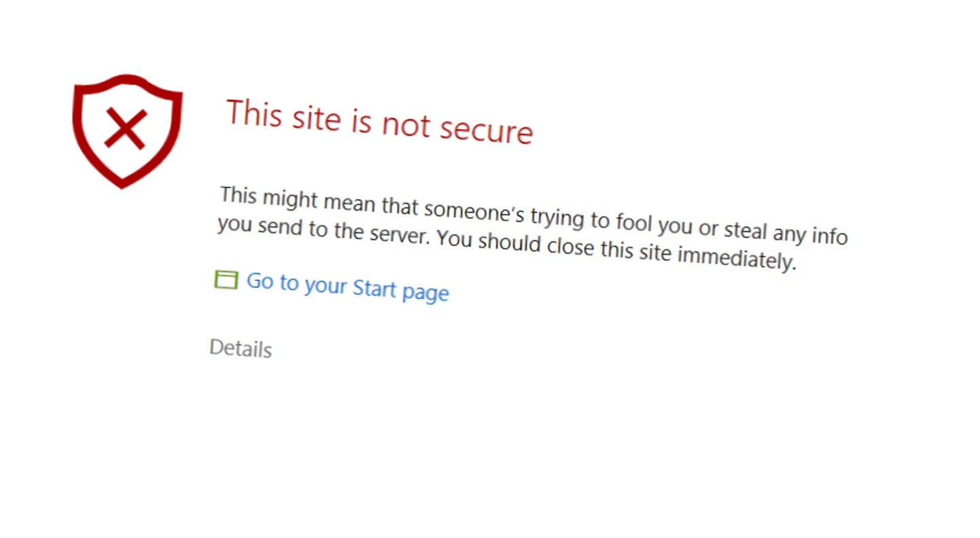
Task: Click the words This site in the heading
Action: point(283,114)
